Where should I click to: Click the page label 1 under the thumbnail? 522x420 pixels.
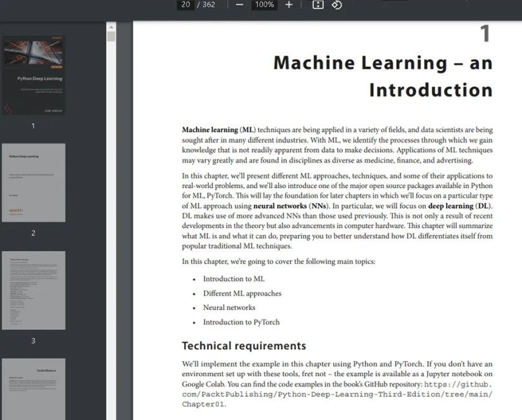coord(34,126)
